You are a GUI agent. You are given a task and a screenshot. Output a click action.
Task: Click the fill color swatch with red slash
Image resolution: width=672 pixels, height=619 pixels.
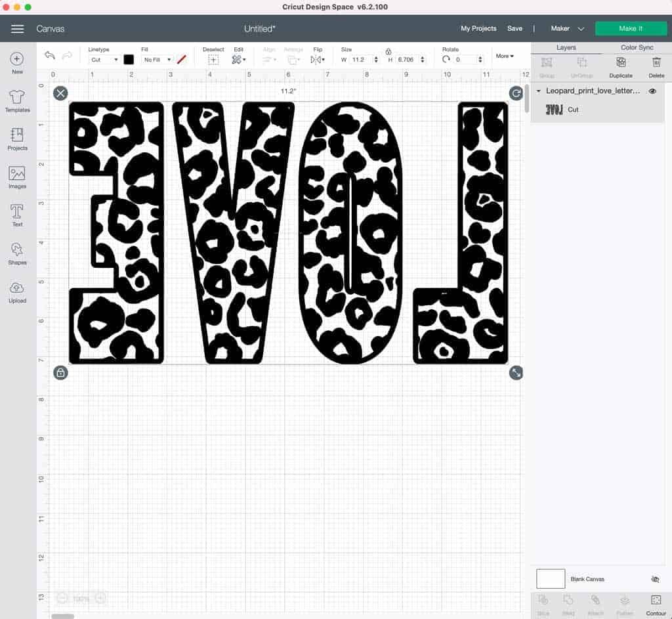[182, 60]
